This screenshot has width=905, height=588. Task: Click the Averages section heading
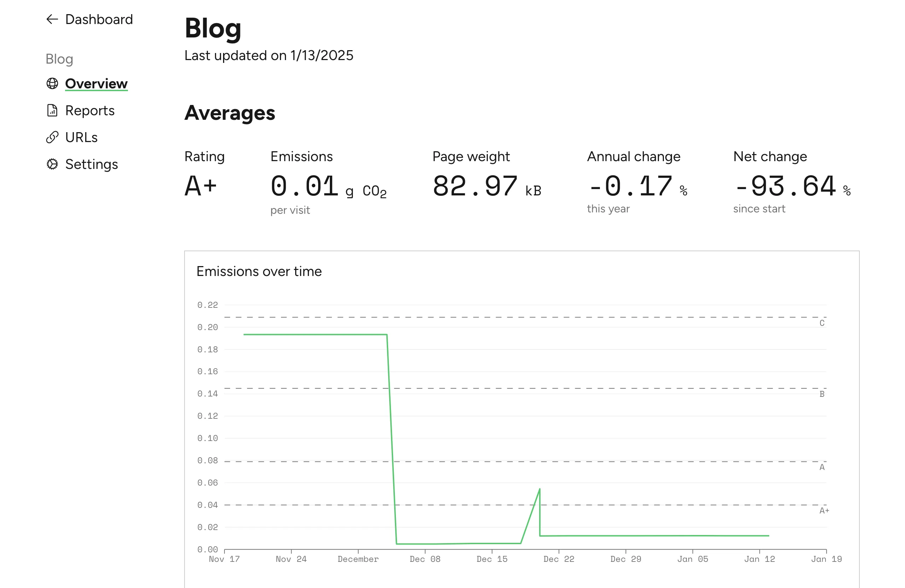(230, 112)
